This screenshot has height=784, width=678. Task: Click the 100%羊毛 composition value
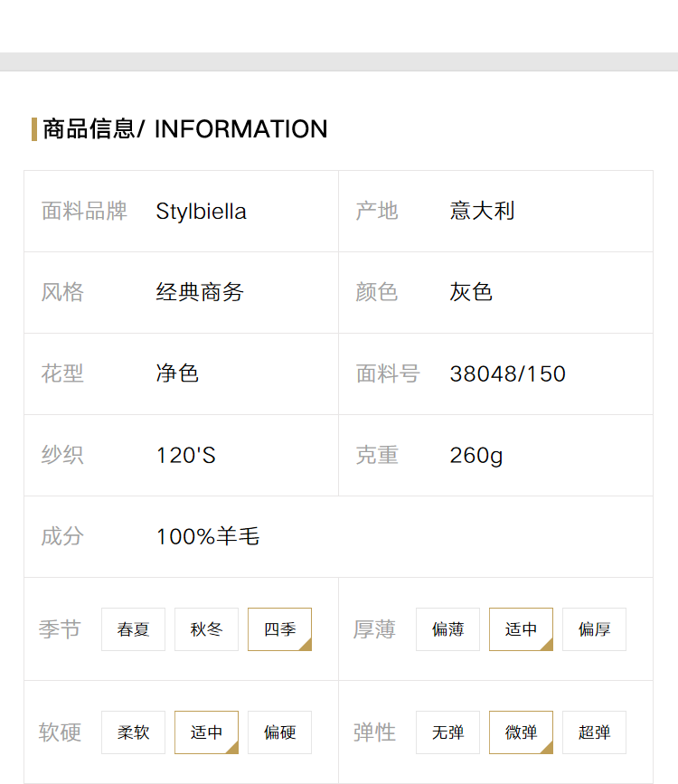tap(208, 536)
